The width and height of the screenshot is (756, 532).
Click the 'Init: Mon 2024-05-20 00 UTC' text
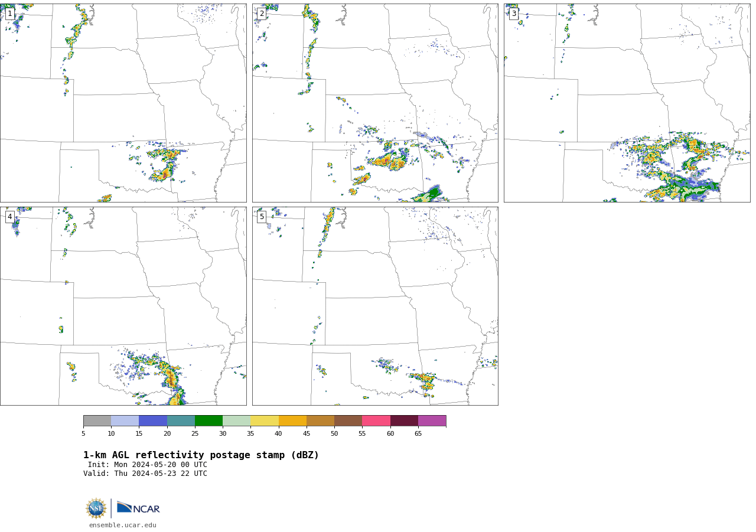(x=148, y=465)
